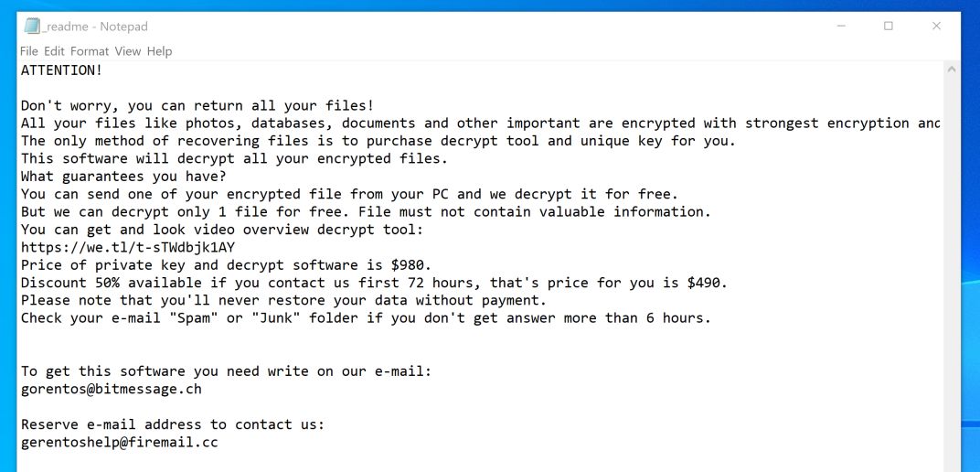980x472 pixels.
Task: Click the vertical scrollbar track
Action: pyautogui.click(x=951, y=274)
